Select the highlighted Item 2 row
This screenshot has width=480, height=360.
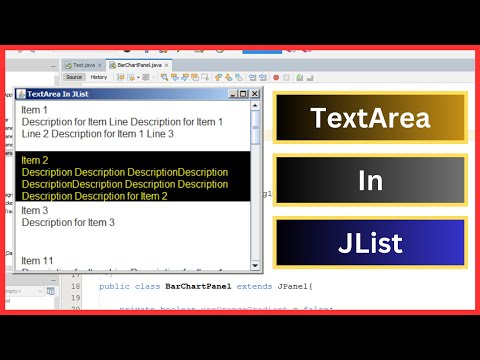[133, 176]
